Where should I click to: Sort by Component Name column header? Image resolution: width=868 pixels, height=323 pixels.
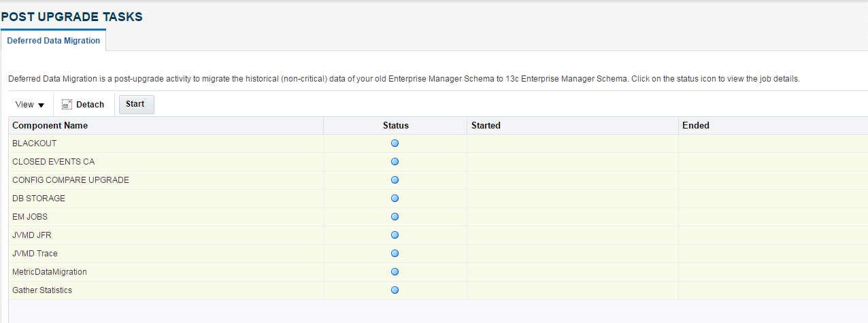(50, 126)
